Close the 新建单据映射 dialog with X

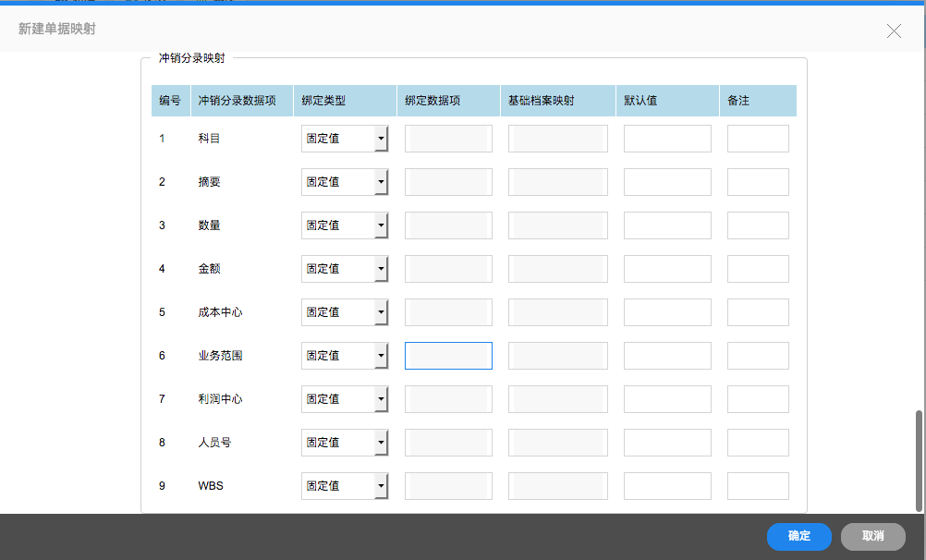tap(894, 30)
